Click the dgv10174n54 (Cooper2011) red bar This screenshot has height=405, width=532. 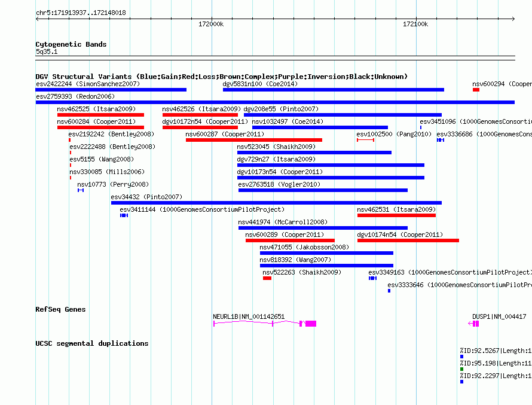click(x=408, y=240)
